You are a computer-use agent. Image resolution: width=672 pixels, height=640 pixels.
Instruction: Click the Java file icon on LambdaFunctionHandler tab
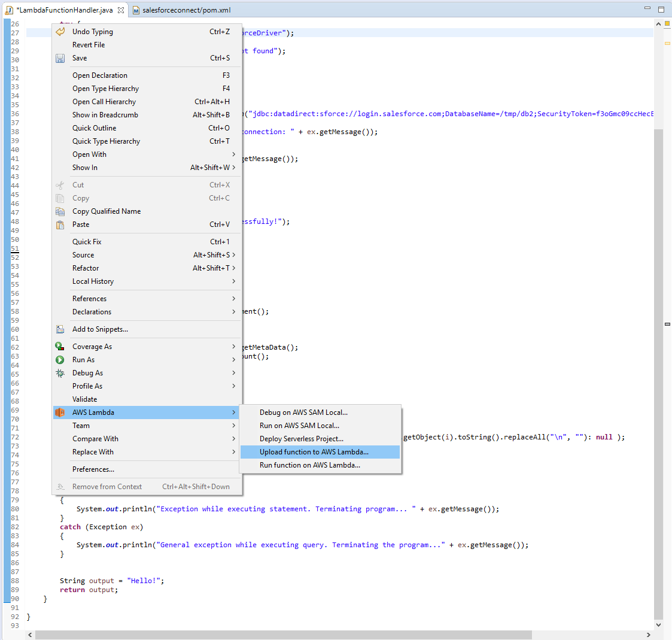pos(9,10)
